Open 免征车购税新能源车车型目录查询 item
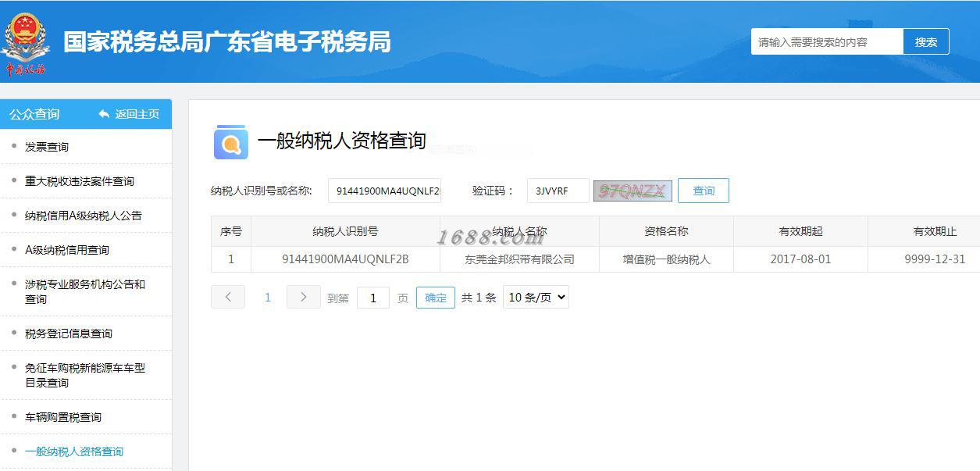The image size is (980, 471). (85, 375)
